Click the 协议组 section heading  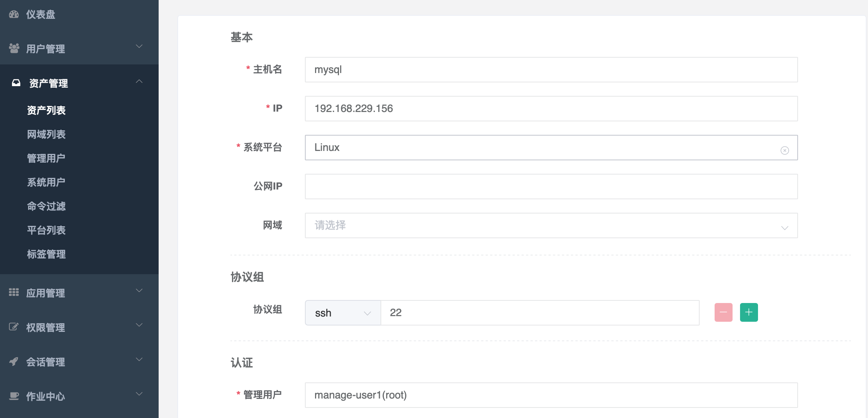pos(247,277)
